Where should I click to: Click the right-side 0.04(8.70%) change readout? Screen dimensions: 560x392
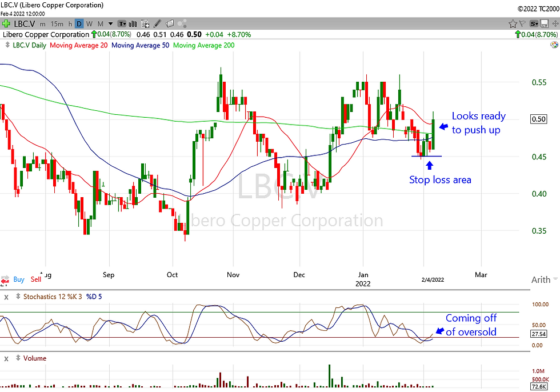(x=536, y=35)
